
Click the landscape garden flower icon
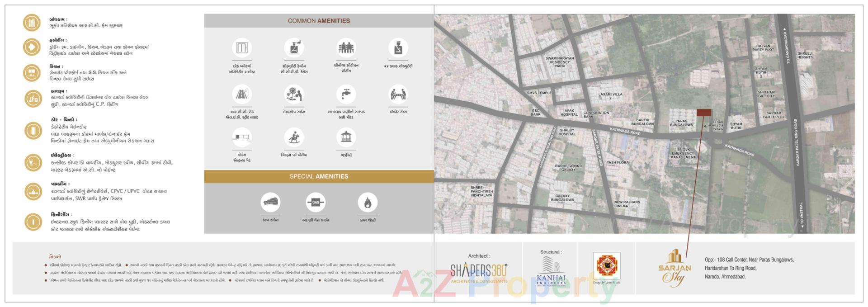point(294,94)
